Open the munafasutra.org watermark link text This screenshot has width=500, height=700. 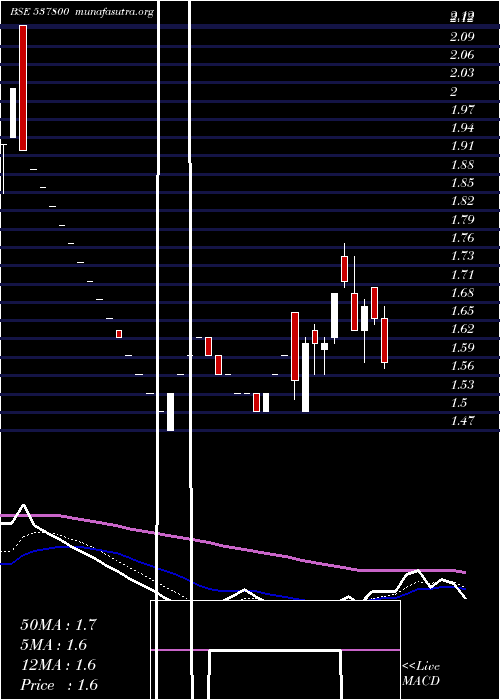click(x=115, y=12)
